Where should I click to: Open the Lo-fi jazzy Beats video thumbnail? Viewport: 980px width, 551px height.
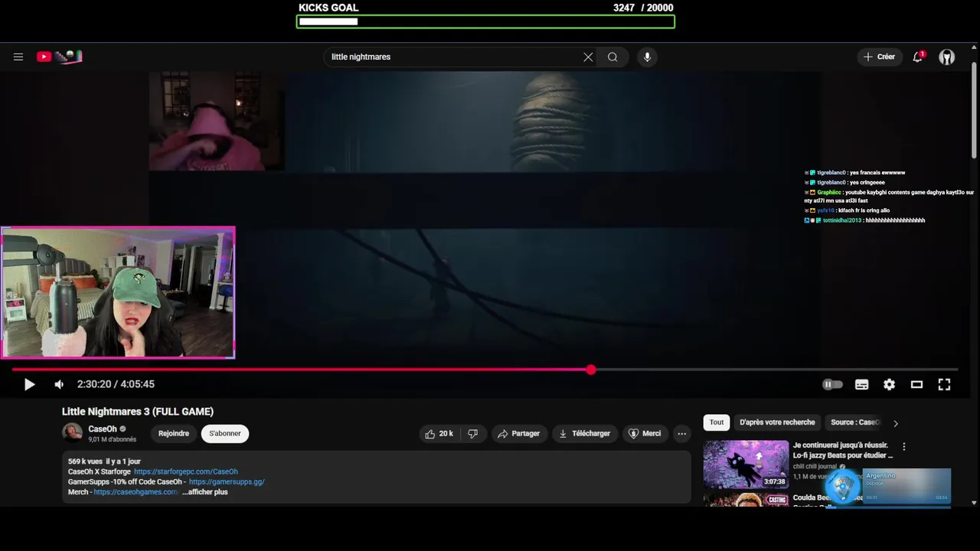[x=746, y=464]
